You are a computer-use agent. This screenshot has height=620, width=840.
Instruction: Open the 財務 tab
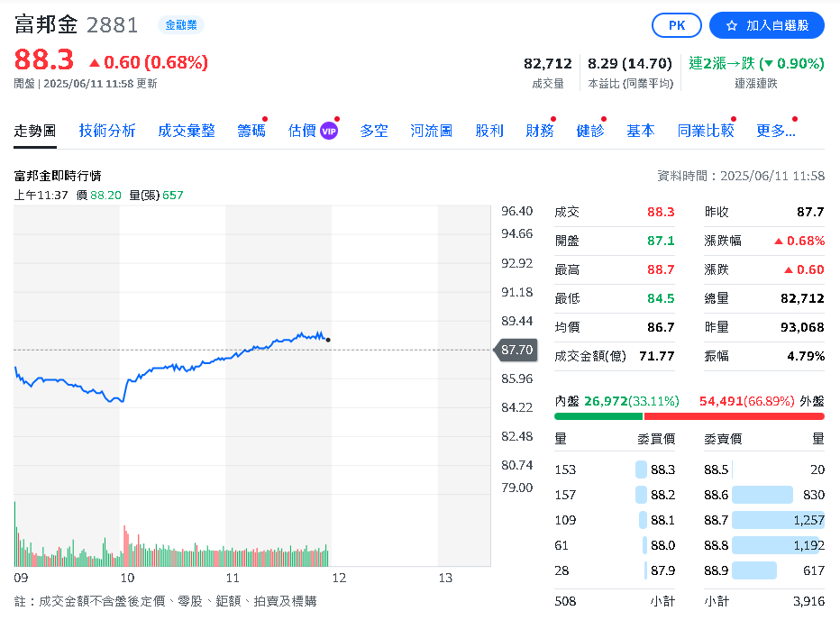[x=540, y=131]
